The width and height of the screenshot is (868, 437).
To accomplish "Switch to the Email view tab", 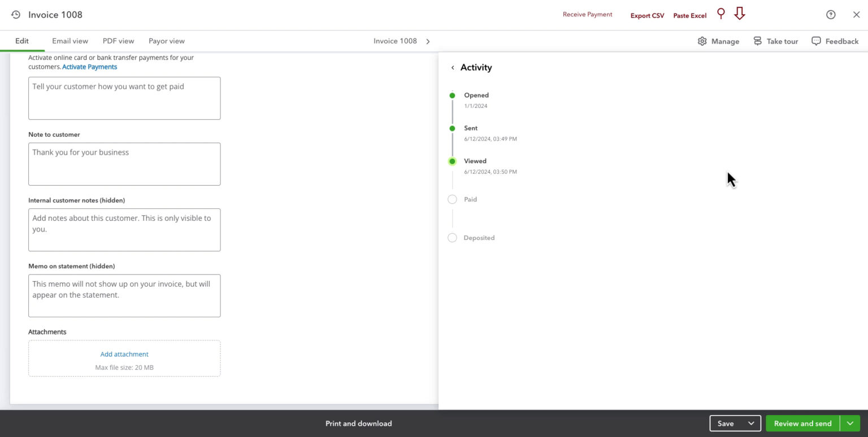I will pyautogui.click(x=70, y=41).
